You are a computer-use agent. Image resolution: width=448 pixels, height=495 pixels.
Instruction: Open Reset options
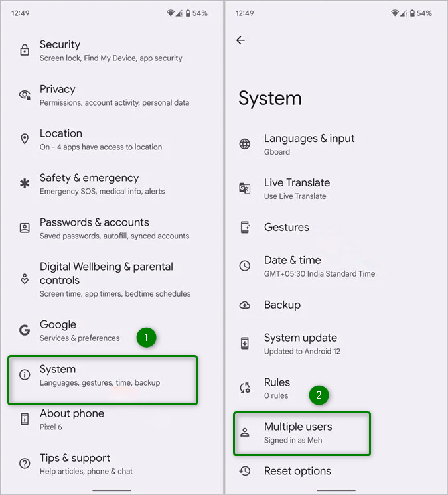point(336,471)
